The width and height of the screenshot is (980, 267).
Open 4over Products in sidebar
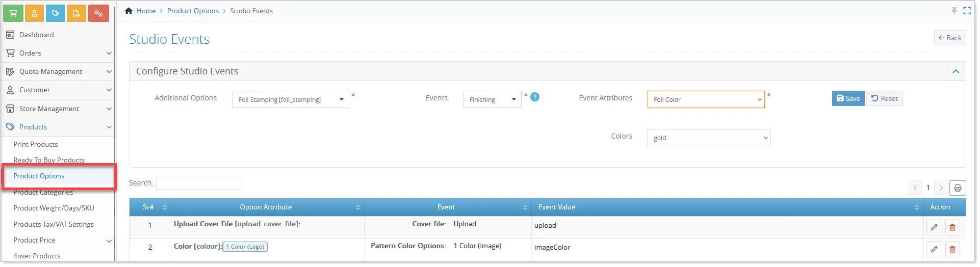click(x=37, y=256)
